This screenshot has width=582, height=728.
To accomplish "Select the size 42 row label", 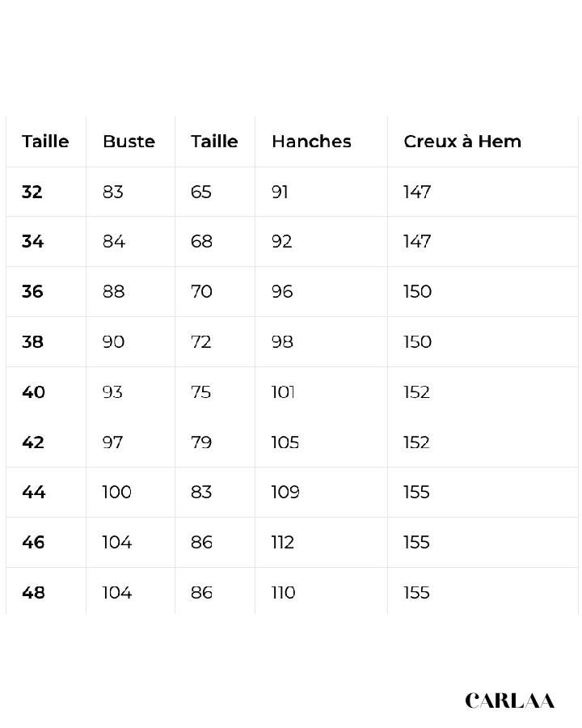I will pos(33,442).
